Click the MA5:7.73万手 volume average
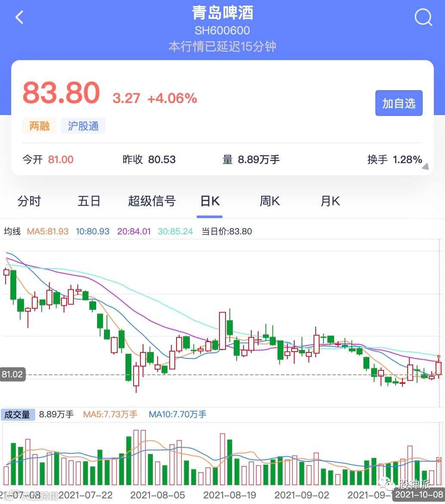The width and height of the screenshot is (445, 504). click(110, 414)
